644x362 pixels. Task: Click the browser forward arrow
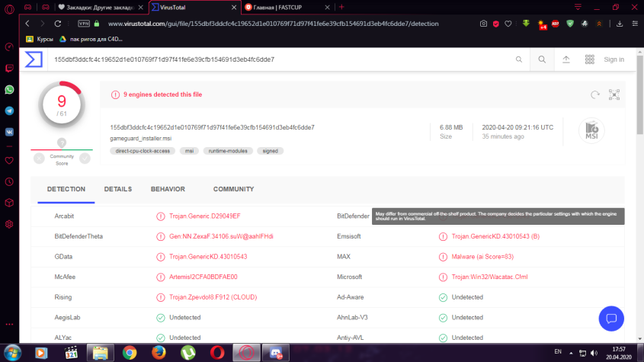coord(43,24)
